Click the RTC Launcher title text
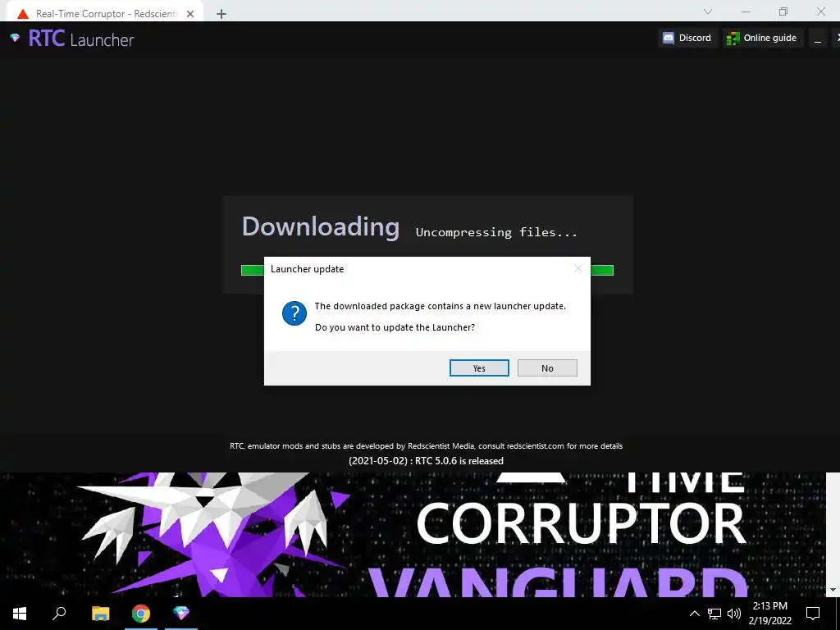This screenshot has width=840, height=630. tap(81, 39)
